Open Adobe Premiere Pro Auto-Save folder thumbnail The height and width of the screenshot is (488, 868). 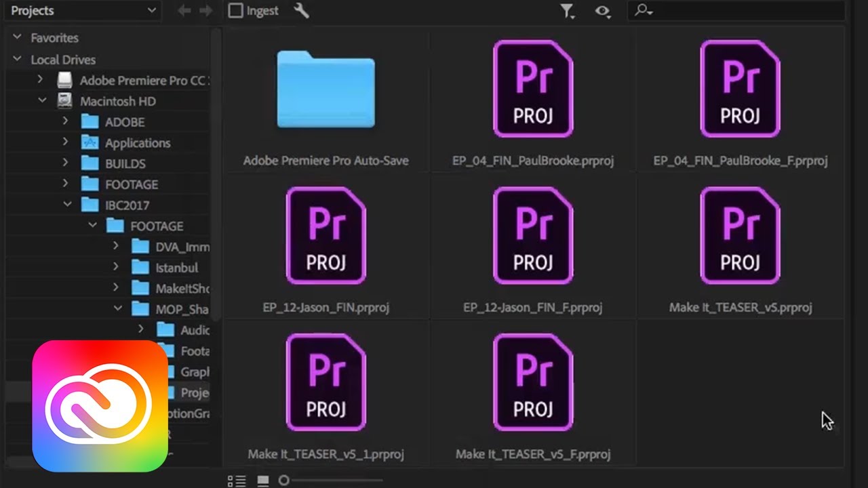(325, 89)
